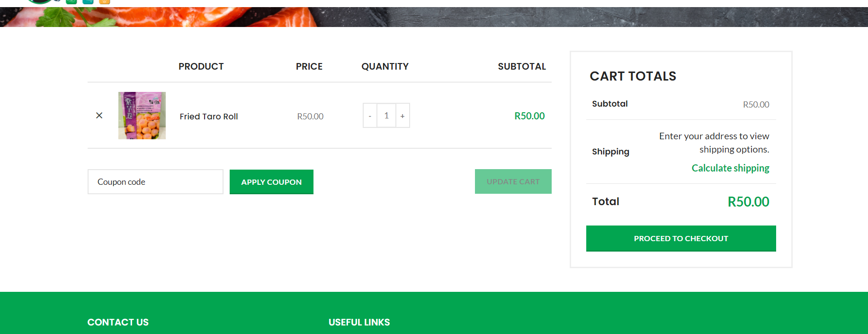Open the Fried Taro Roll product thumbnail
This screenshot has height=334, width=868.
142,116
